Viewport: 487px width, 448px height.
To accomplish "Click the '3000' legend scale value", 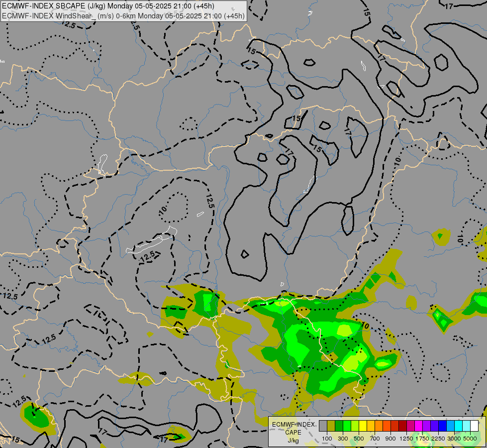I will click(454, 439).
